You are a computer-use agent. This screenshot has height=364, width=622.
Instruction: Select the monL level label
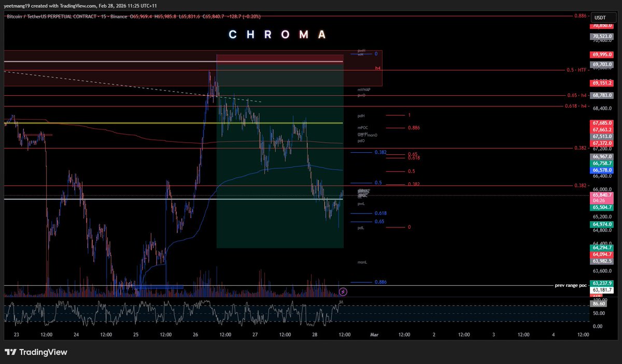coord(362,263)
